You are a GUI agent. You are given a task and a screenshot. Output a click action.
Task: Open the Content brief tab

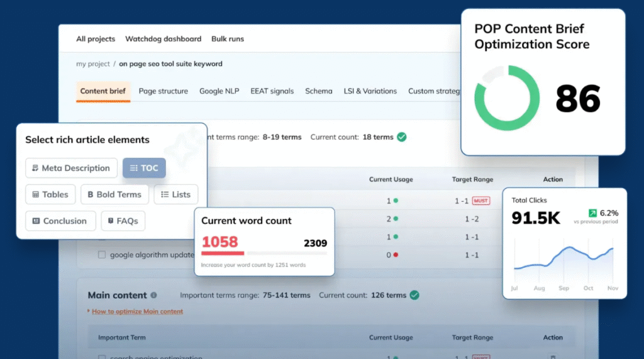coord(103,91)
